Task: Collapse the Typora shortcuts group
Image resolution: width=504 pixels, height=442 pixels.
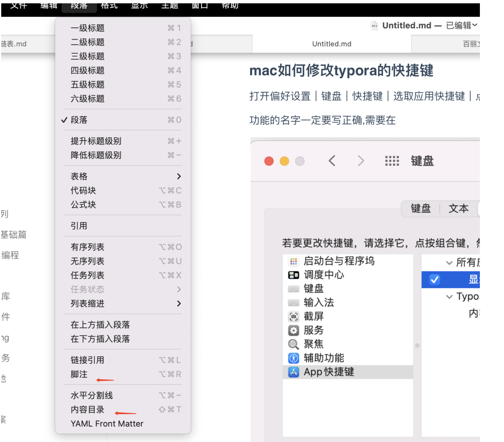Action: click(449, 297)
